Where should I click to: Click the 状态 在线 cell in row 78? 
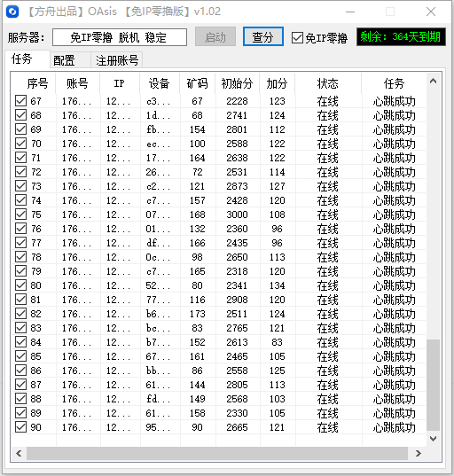pyautogui.click(x=328, y=257)
